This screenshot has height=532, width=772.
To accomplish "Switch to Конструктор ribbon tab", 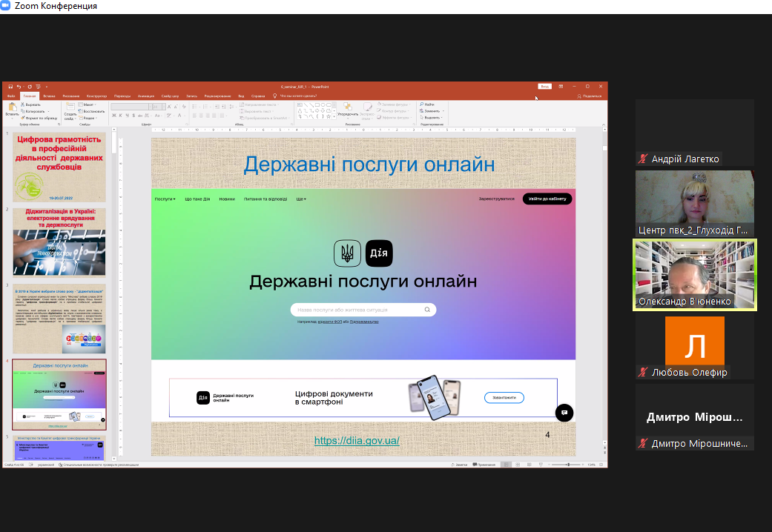I will click(96, 96).
